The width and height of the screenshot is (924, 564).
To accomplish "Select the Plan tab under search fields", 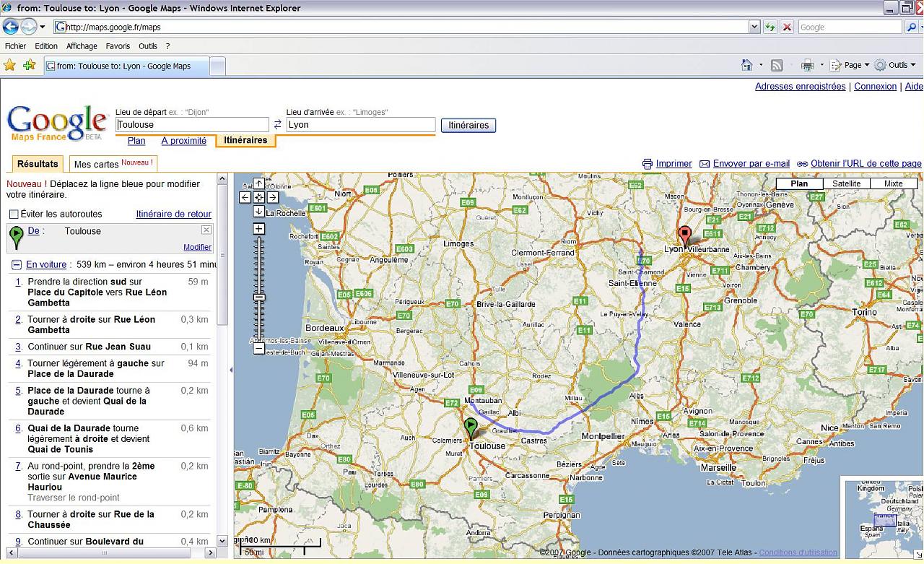I will coord(136,141).
